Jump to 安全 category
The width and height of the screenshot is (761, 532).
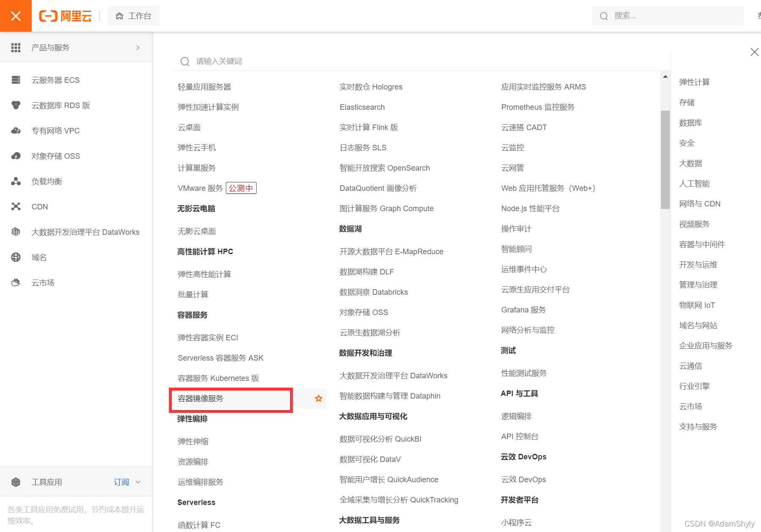pyautogui.click(x=687, y=143)
